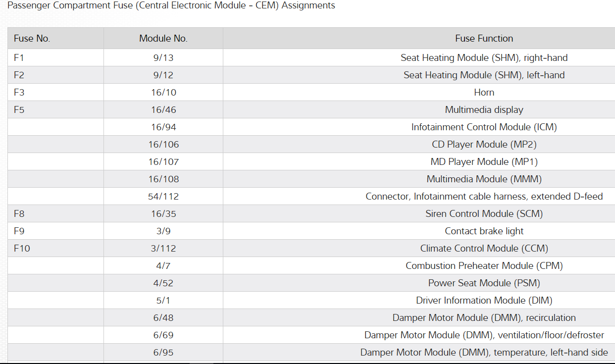This screenshot has width=615, height=364.
Task: Select the Driver Information Module (DIM) cell
Action: coord(484,301)
